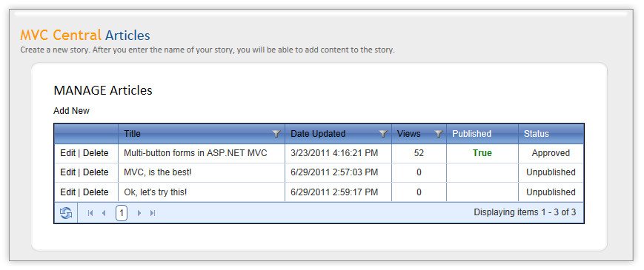Click Unpublished status of 'Ok, let's try this!'
Viewport: 644px width, 270px height.
coord(551,192)
